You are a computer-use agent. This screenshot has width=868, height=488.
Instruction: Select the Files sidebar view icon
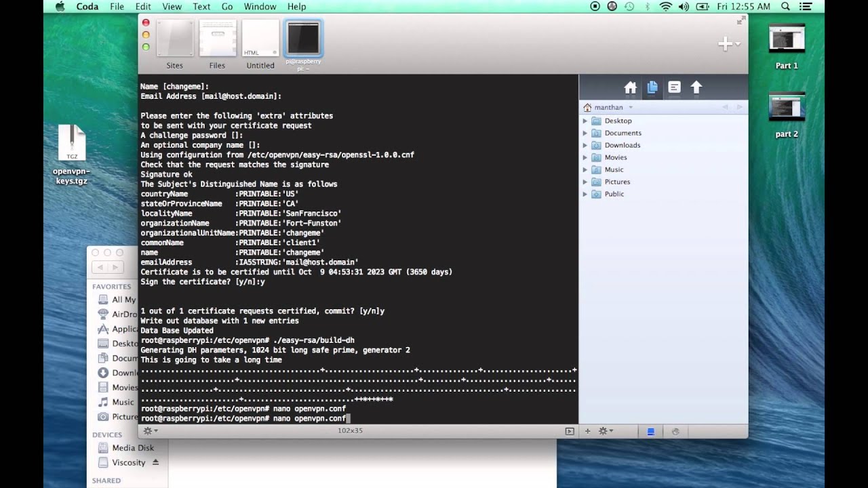[652, 87]
